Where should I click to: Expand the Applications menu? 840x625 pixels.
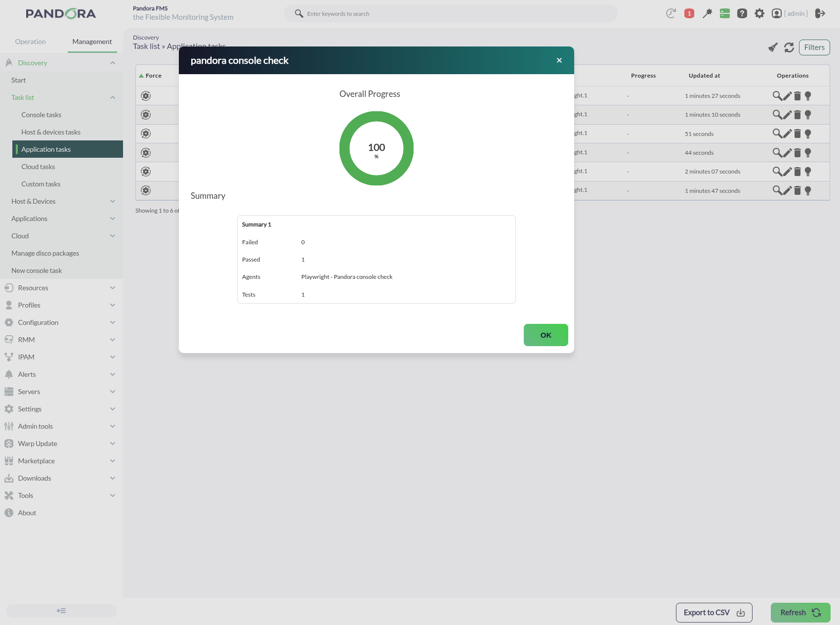113,219
